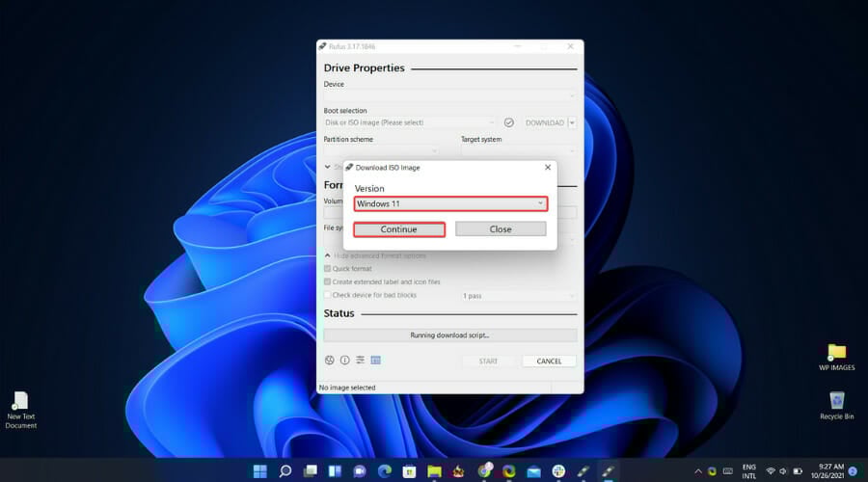Show hidden system tray icons chevron

[698, 471]
